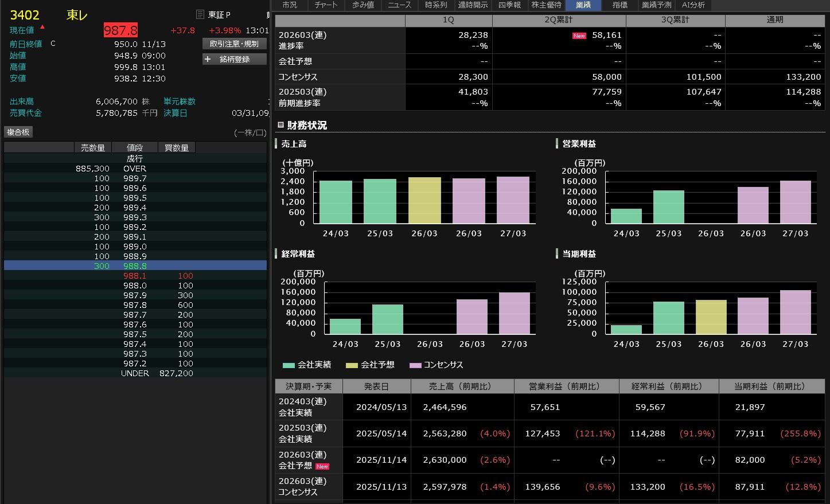Show the 適時開示 tab
This screenshot has width=830, height=504.
click(x=473, y=5)
